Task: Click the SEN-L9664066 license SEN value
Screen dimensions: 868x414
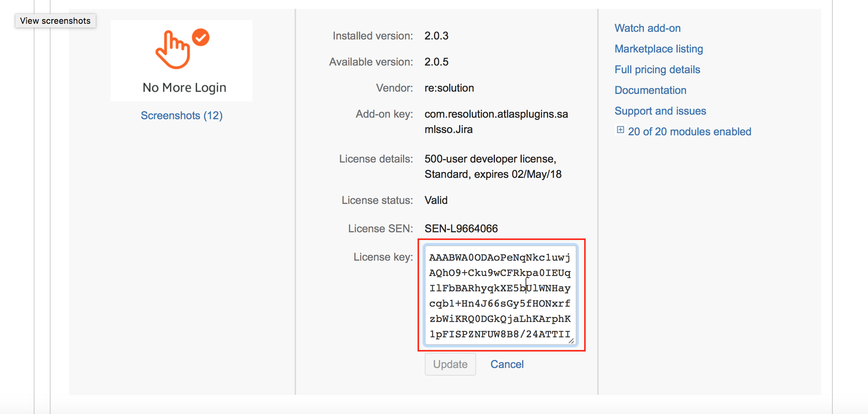Action: (461, 228)
